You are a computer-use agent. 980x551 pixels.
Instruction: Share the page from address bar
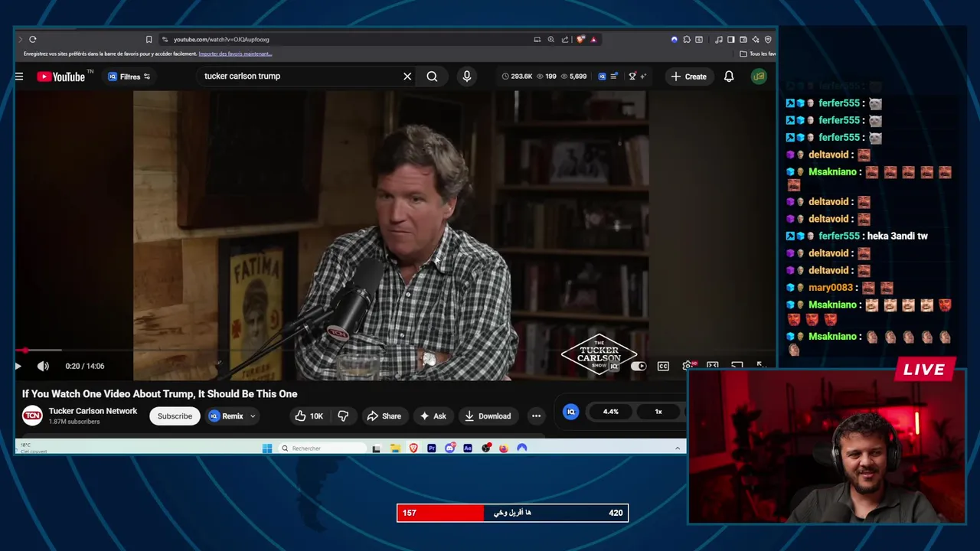pos(564,39)
